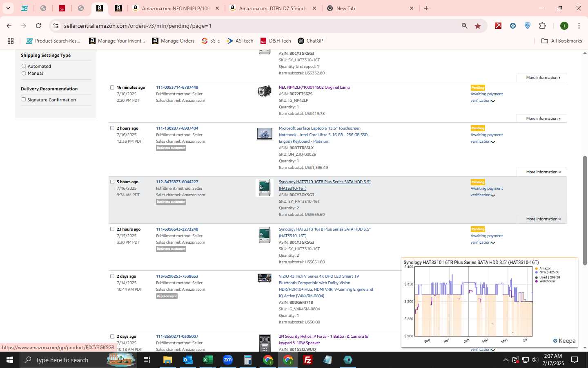The height and width of the screenshot is (368, 588).
Task: Open the Product Search Res... bookmark
Action: tap(53, 41)
